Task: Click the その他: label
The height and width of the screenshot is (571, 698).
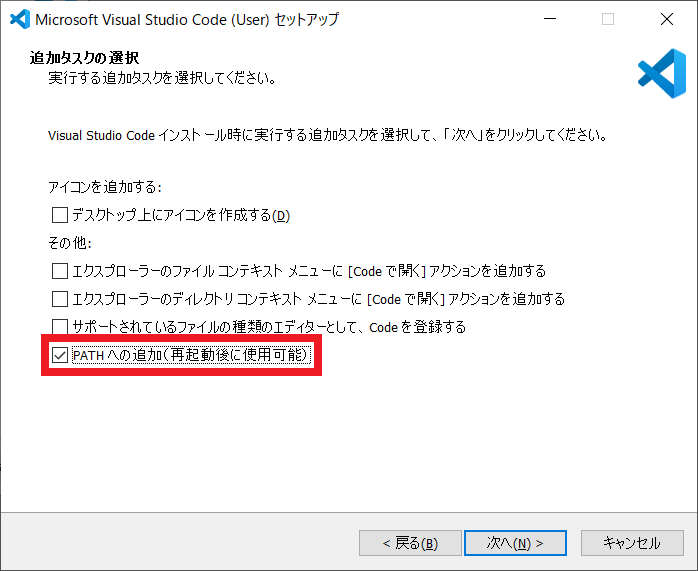Action: tap(70, 243)
